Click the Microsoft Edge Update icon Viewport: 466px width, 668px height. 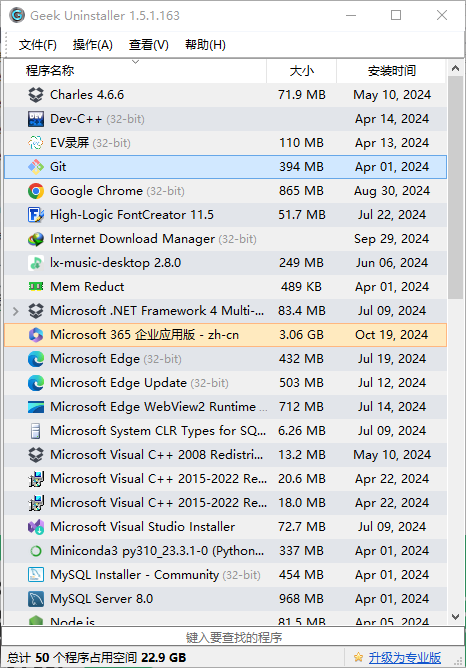(x=36, y=383)
